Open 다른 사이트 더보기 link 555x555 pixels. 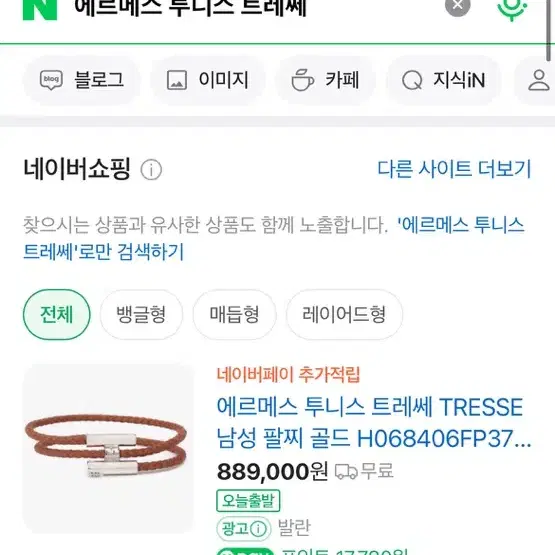click(x=454, y=169)
